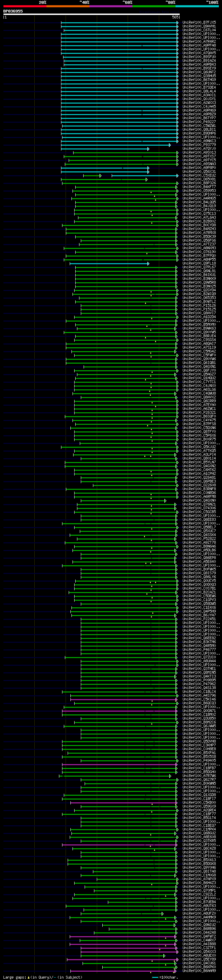The width and height of the screenshot is (222, 980).
Task: Click the query ID BP036955
Action: click(x=13, y=11)
